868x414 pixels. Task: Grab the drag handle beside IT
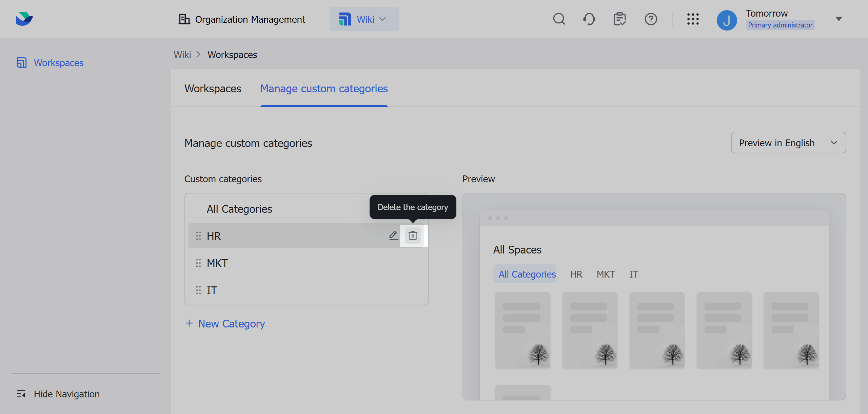click(x=198, y=290)
